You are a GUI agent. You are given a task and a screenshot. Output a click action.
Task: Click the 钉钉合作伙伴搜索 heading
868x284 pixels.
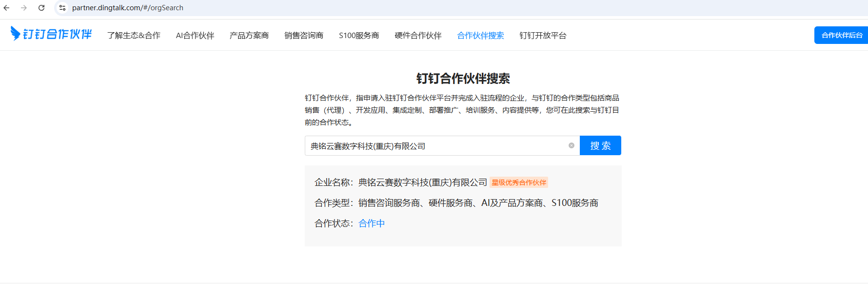463,79
